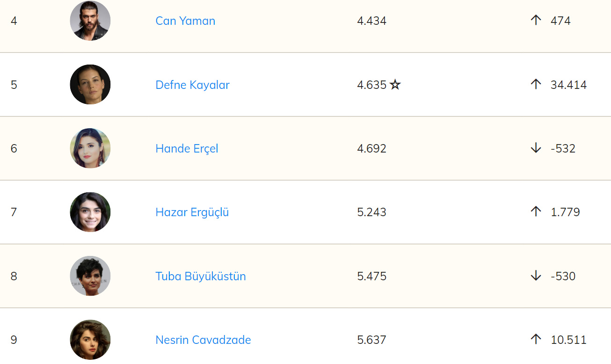Select Hande Erçel's round photo

coord(90,148)
